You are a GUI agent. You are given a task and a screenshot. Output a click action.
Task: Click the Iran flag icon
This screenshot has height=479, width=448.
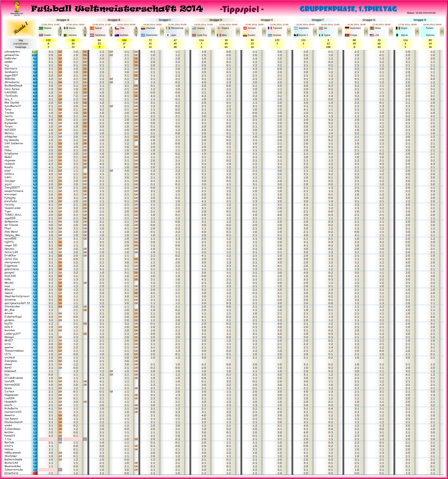[x=321, y=28]
